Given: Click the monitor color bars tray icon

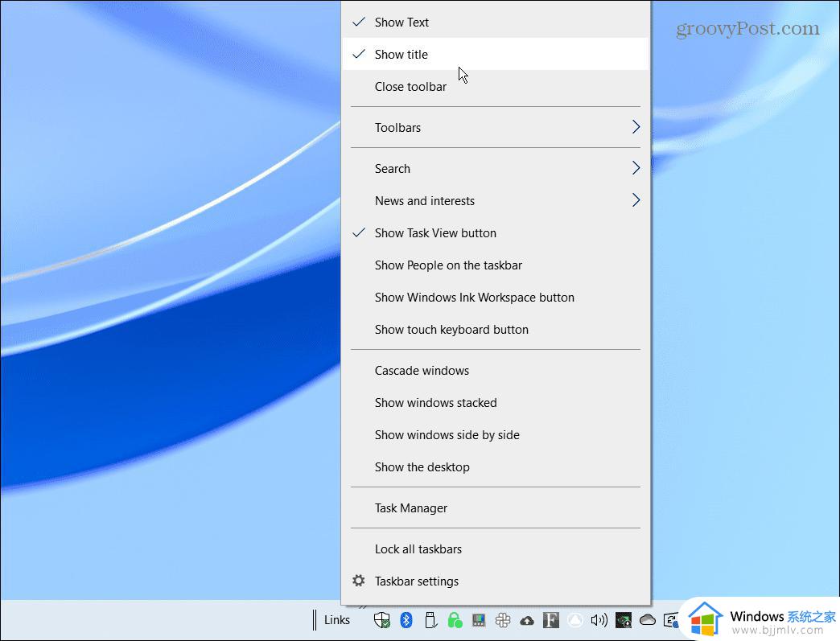Looking at the screenshot, I should (479, 620).
